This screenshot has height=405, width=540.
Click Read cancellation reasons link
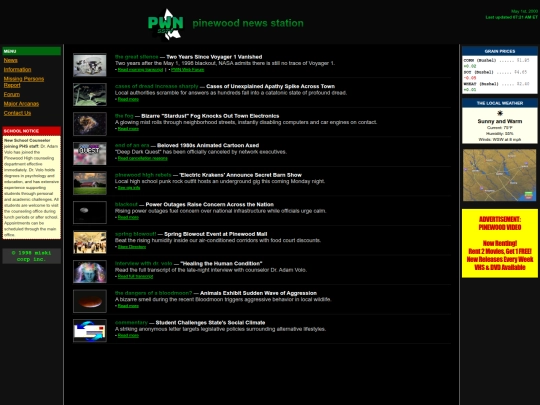click(143, 158)
